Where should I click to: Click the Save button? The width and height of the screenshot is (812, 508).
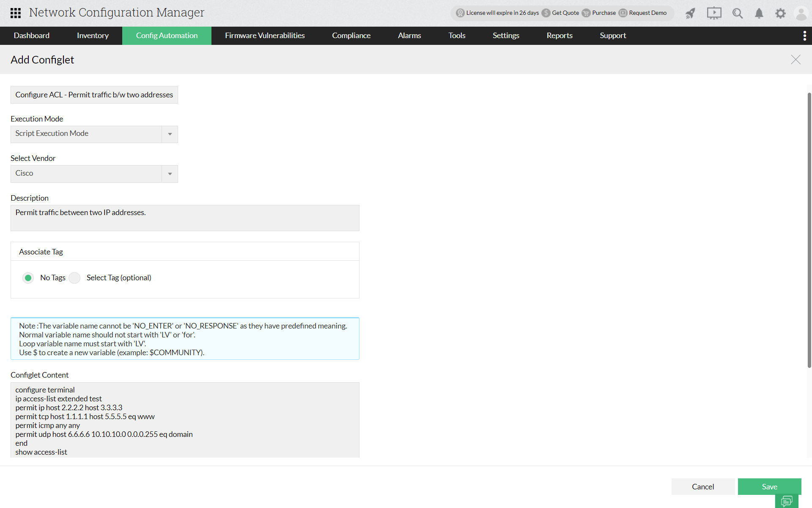click(x=769, y=486)
